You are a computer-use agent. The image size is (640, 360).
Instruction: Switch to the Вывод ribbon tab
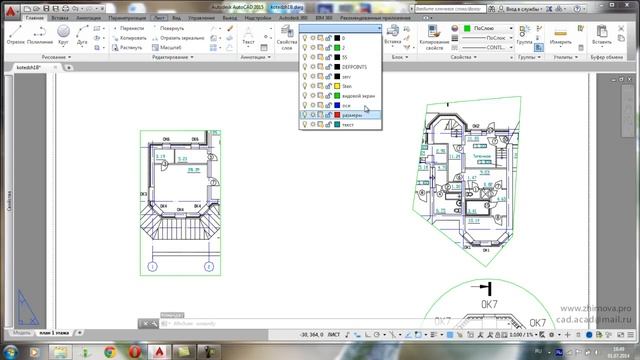(230, 18)
